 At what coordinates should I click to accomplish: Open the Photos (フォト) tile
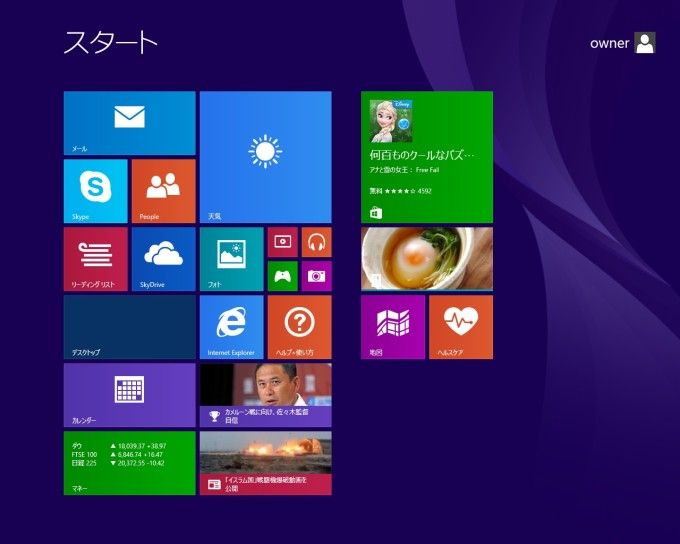point(232,259)
